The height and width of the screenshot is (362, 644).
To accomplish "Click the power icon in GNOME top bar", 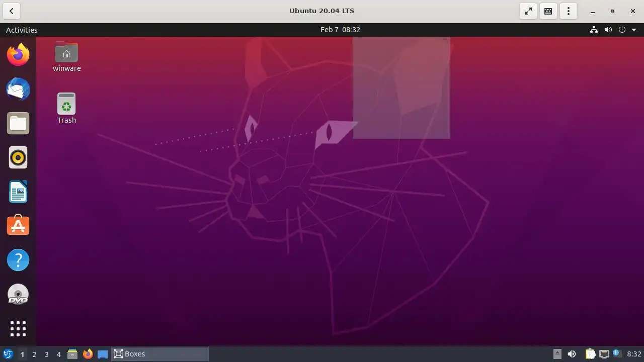I will pyautogui.click(x=622, y=30).
